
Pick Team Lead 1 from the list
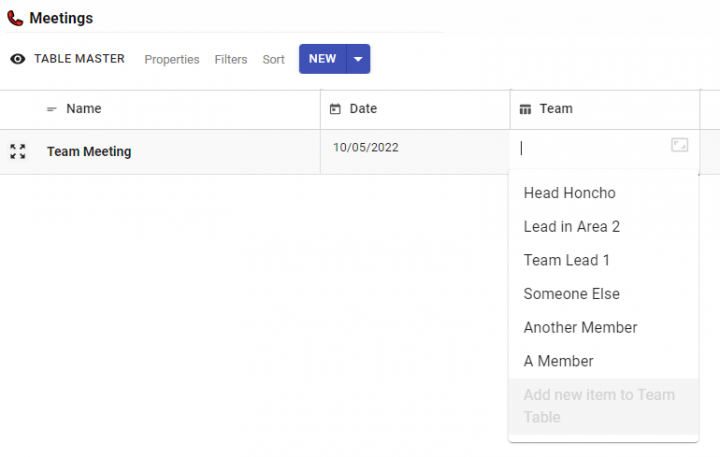coord(567,260)
